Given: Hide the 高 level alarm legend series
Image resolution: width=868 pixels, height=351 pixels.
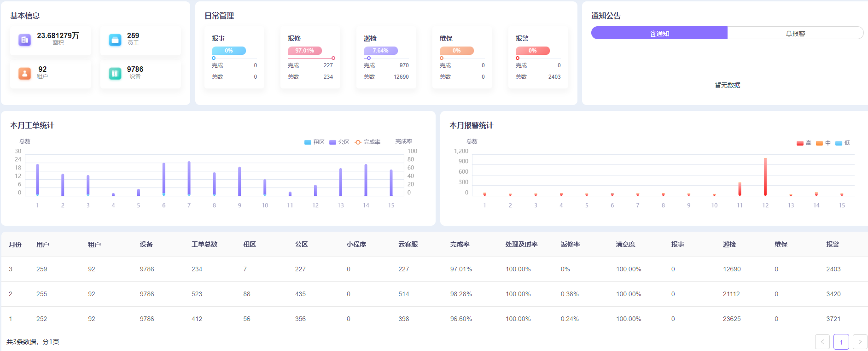Looking at the screenshot, I should click(804, 143).
